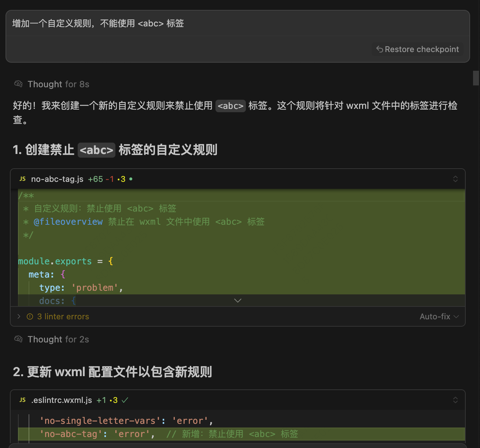Select the user prompt message text area
This screenshot has width=480, height=448.
97,23
